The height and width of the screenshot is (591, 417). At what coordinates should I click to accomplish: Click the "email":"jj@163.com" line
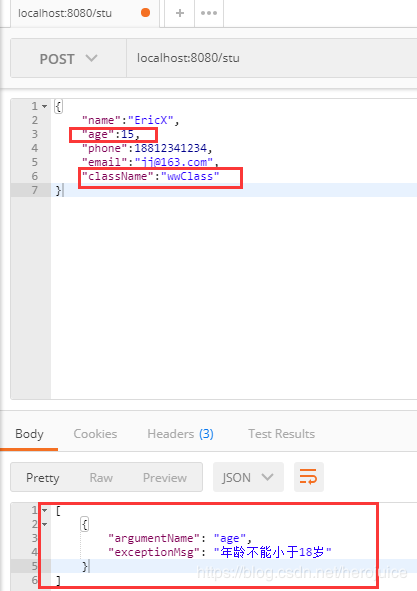(150, 162)
